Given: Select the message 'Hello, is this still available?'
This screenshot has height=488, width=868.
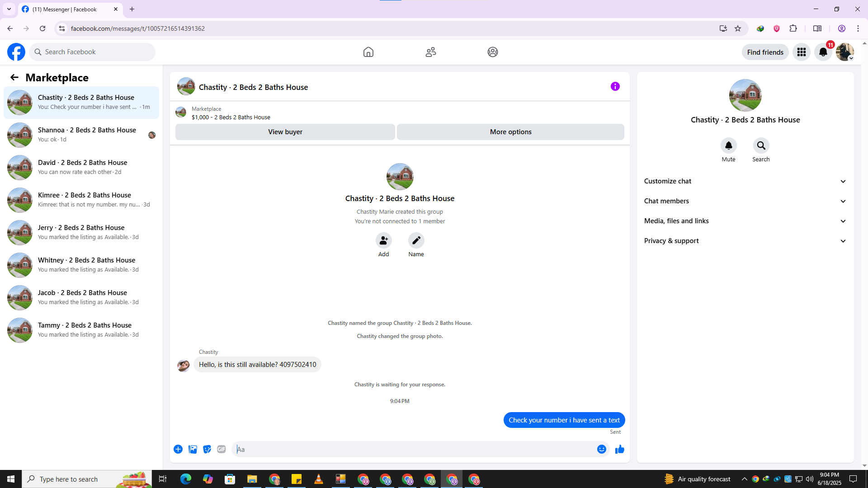Looking at the screenshot, I should tap(258, 365).
